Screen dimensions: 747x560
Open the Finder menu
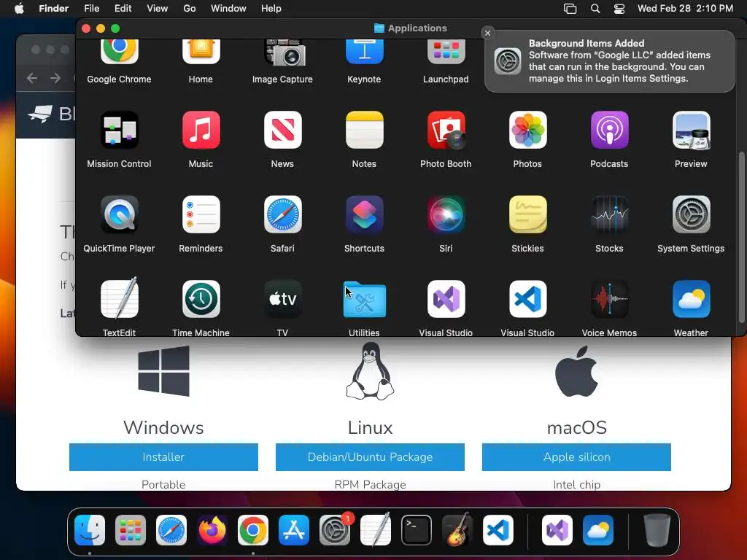[53, 9]
